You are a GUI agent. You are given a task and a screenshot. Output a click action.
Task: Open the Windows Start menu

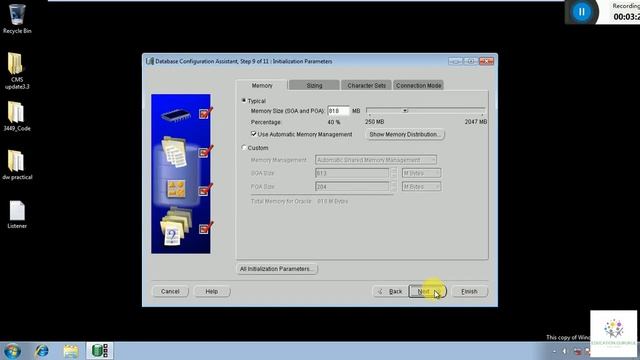pyautogui.click(x=12, y=351)
